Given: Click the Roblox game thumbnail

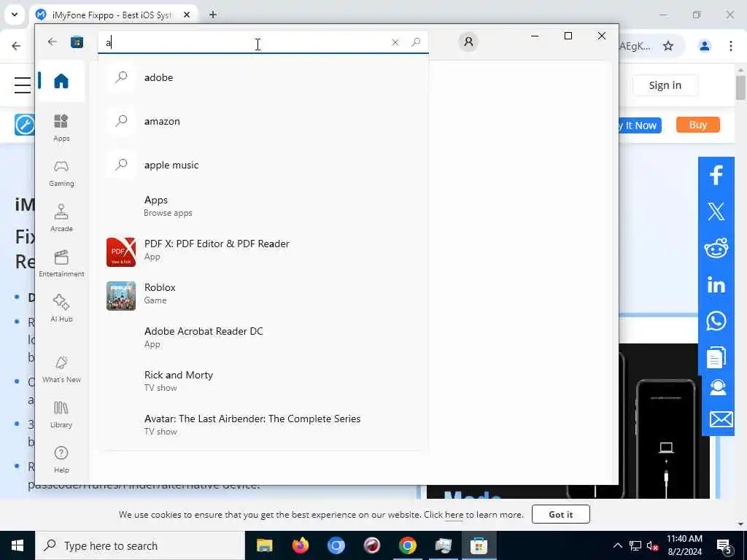Looking at the screenshot, I should [121, 296].
